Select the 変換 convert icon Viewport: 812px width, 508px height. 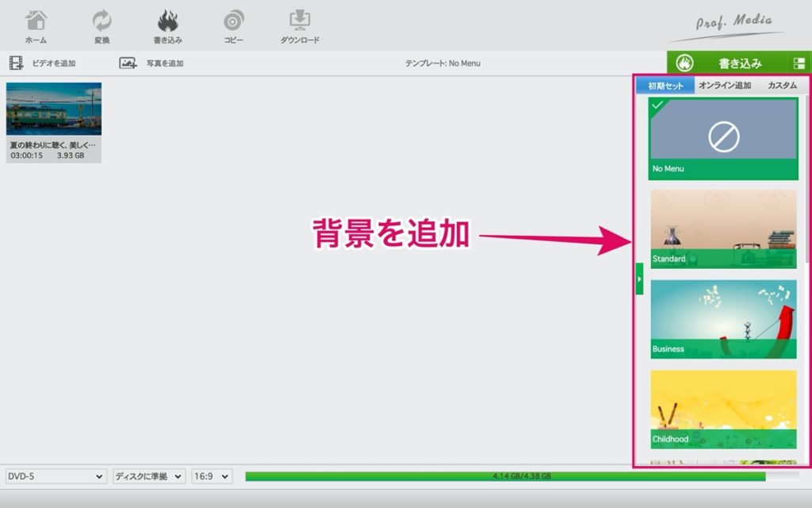(102, 21)
